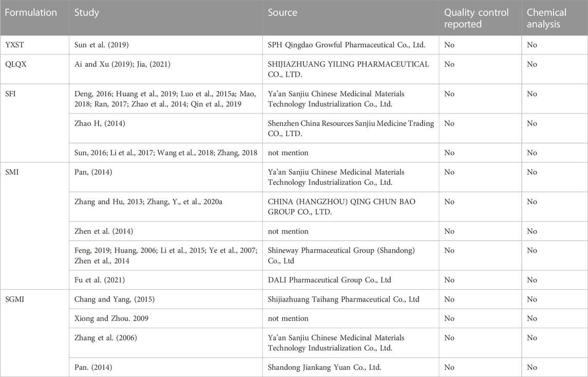Click "not mention" in the Sun, 2016 row
This screenshot has height=377, width=588.
pyautogui.click(x=288, y=153)
